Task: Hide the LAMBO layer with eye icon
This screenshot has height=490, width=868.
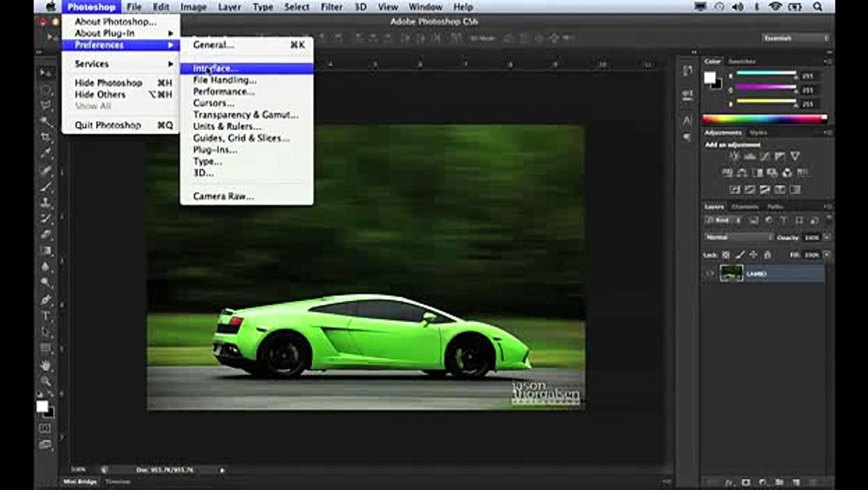Action: (710, 274)
